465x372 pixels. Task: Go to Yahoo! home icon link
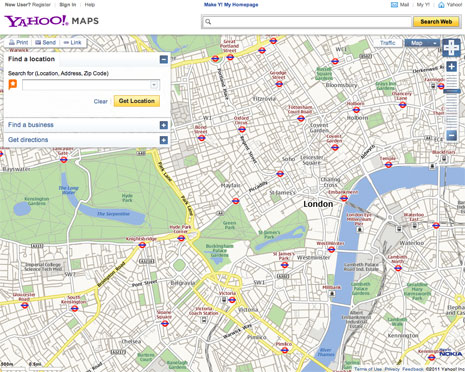(x=441, y=5)
